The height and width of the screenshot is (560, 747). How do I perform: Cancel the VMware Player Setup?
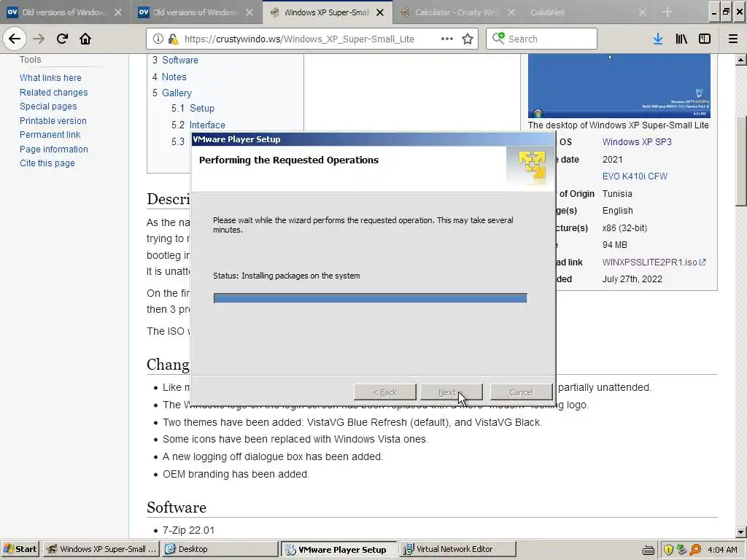click(x=521, y=392)
